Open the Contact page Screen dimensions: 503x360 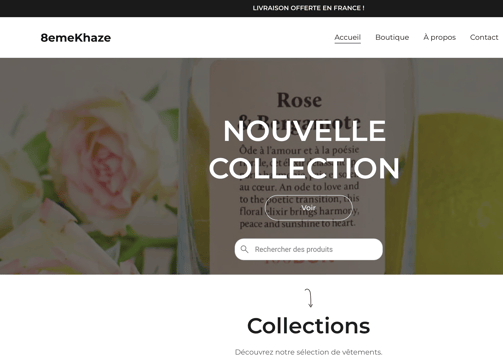[x=484, y=37]
